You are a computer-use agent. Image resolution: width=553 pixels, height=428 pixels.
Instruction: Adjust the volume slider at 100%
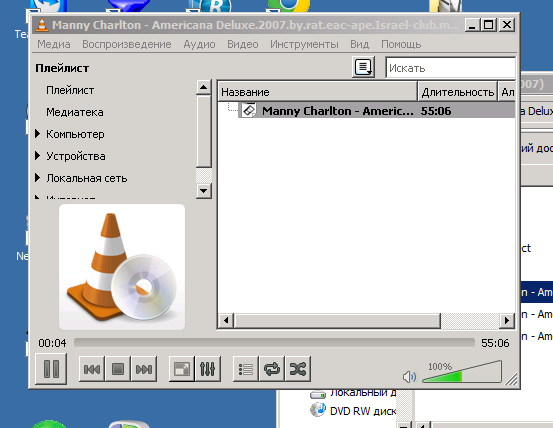tap(462, 373)
